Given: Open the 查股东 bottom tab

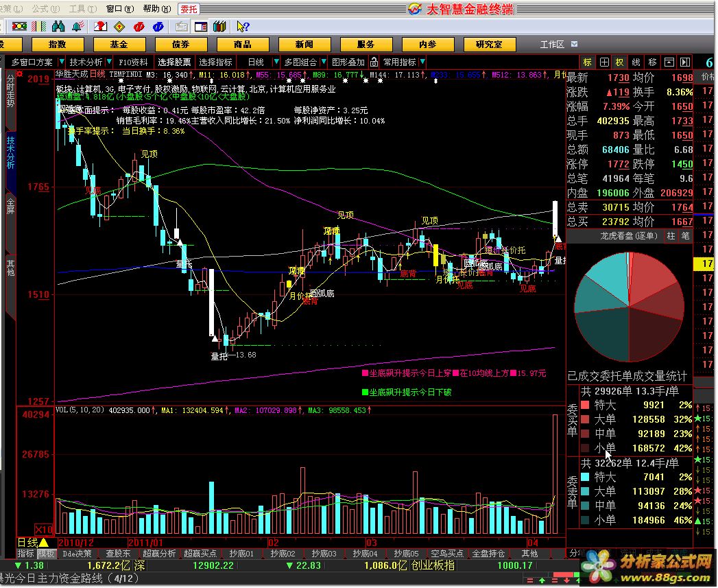Looking at the screenshot, I should [x=118, y=554].
